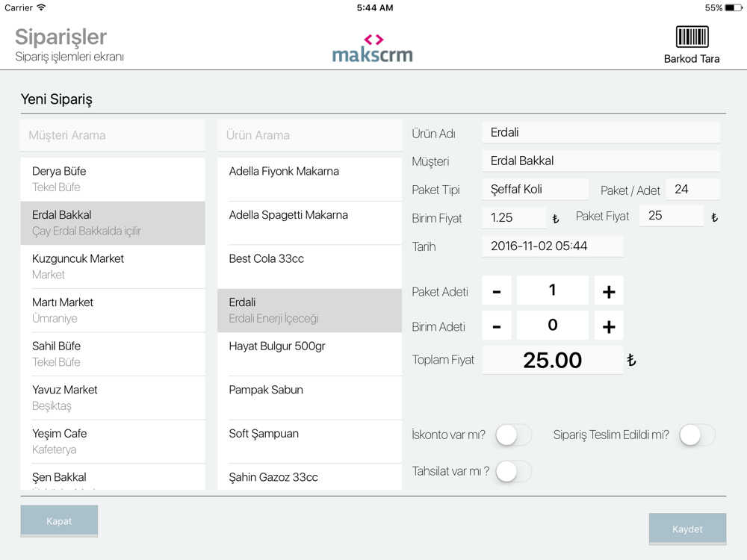Decrease Birim Adeti with minus button
The width and height of the screenshot is (747, 560).
coord(497,326)
